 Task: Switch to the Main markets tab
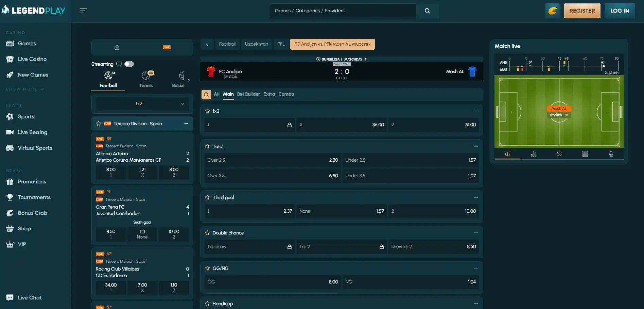228,94
